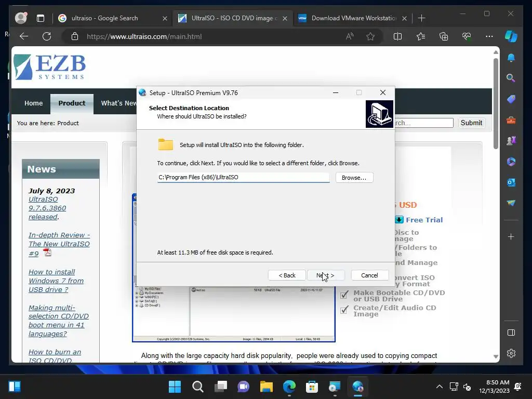Open Task View on taskbar
The height and width of the screenshot is (399, 532).
220,387
